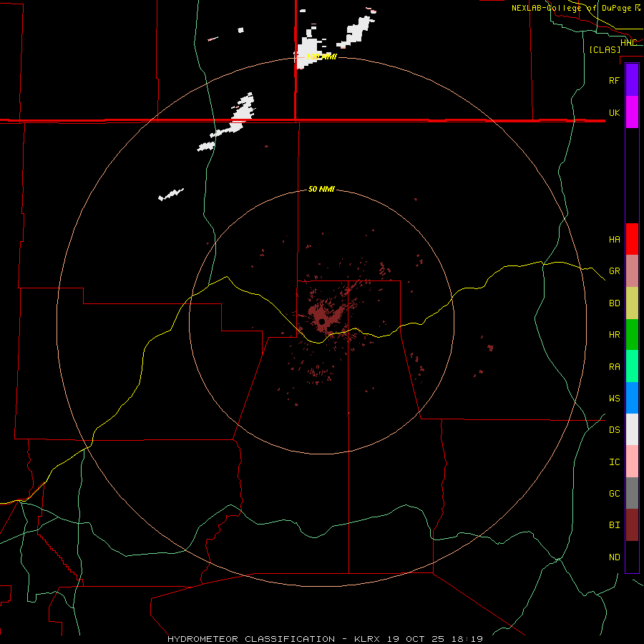Viewport: 644px width, 644px height.
Task: Select the 'HA' legend label
Action: pos(614,240)
